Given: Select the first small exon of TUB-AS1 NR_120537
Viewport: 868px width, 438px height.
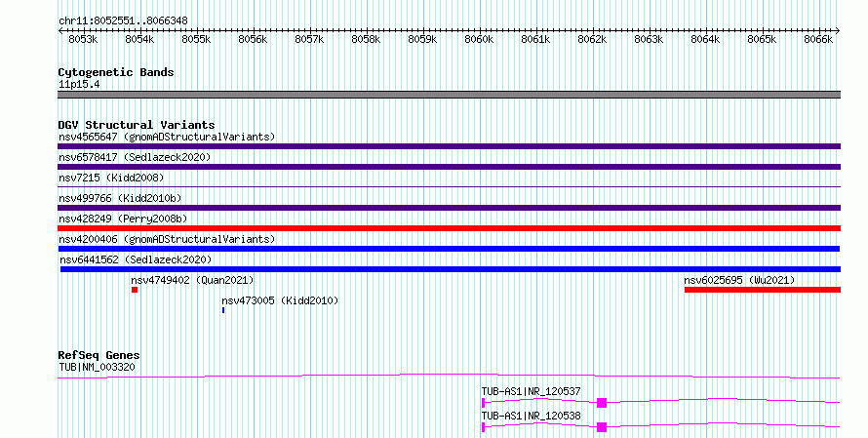Looking at the screenshot, I should tap(484, 403).
